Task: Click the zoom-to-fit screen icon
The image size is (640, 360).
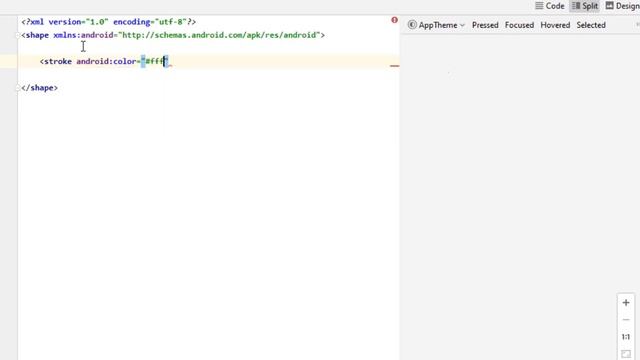Action: 626,354
